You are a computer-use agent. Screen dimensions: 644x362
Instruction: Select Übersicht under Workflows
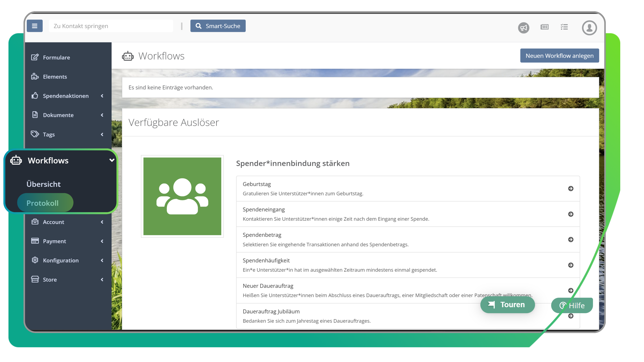43,184
